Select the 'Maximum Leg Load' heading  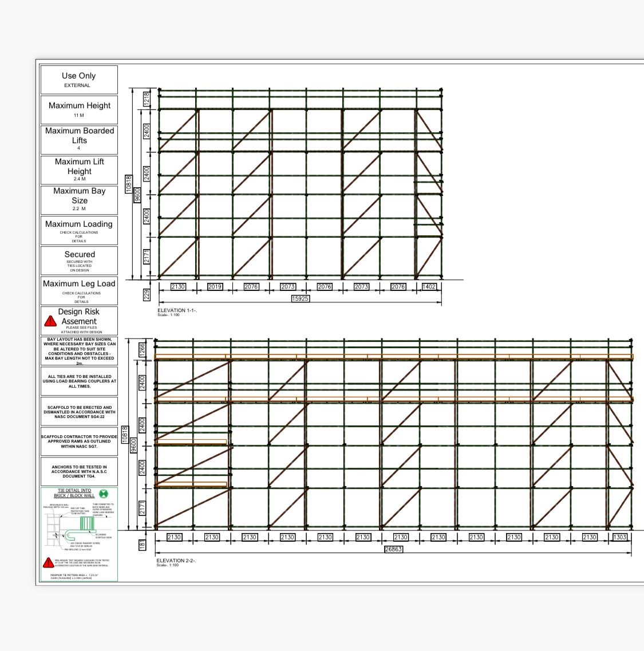(79, 283)
